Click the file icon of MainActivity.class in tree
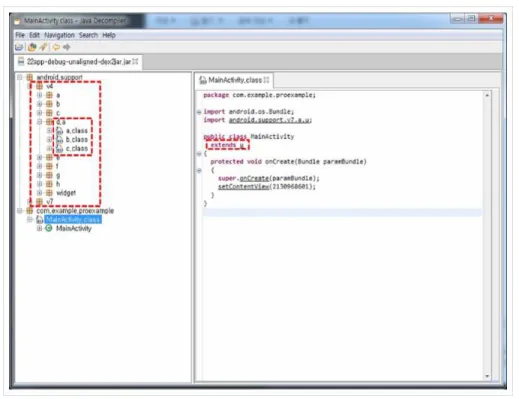Image resolution: width=519 pixels, height=399 pixels. pos(40,219)
